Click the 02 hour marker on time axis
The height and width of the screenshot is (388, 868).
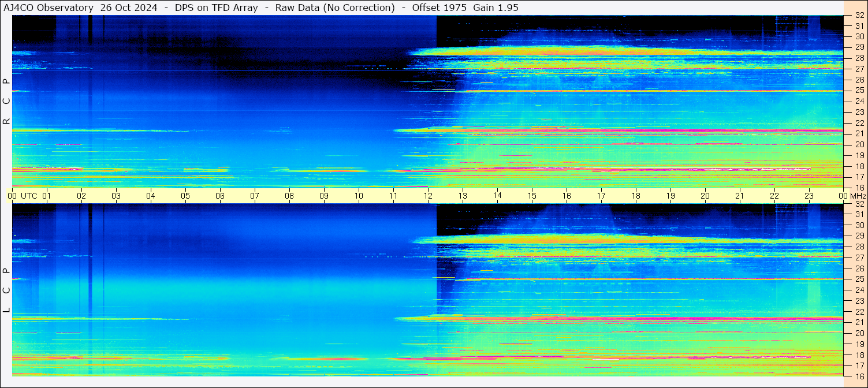81,196
